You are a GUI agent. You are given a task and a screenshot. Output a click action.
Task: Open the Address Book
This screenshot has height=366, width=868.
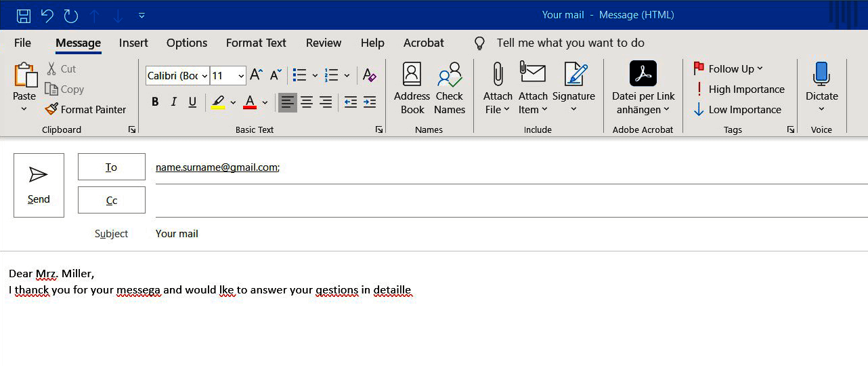coord(412,88)
